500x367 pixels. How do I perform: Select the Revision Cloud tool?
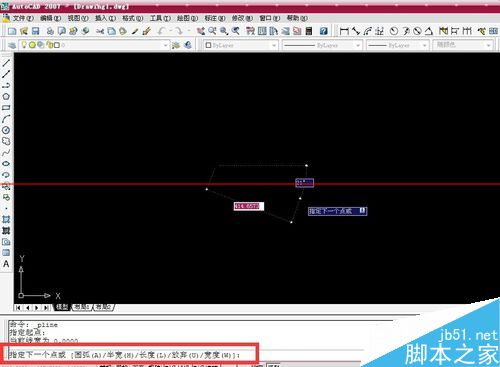click(x=6, y=141)
